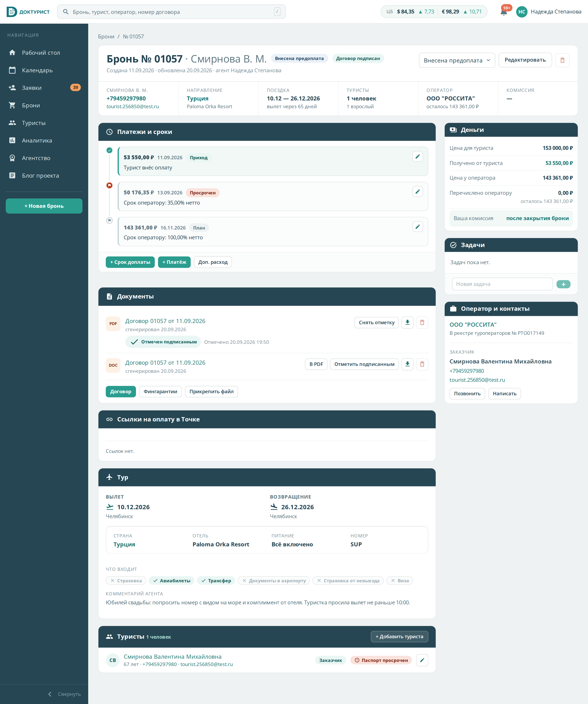Click Снять отметку on PDF contract
The image size is (588, 704).
coord(376,323)
